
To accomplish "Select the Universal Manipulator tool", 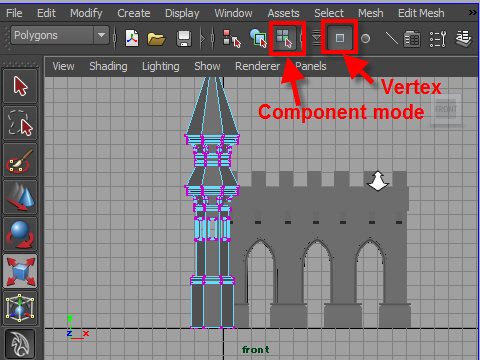I will tap(20, 308).
